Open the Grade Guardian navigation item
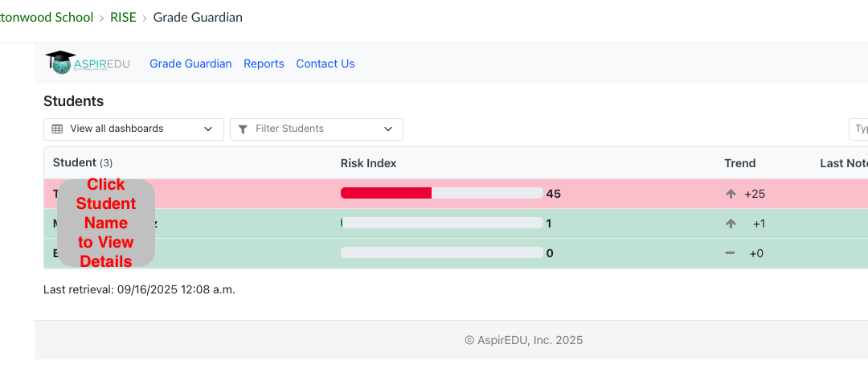 click(x=190, y=64)
